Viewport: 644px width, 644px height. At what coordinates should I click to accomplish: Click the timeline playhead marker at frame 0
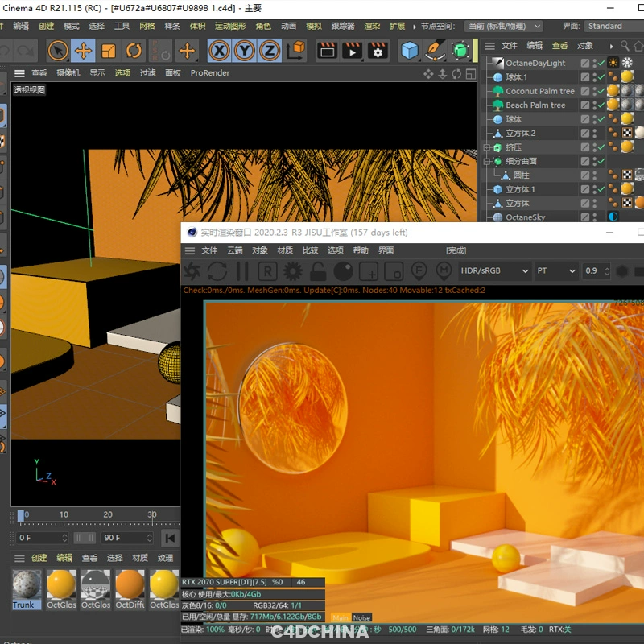click(x=21, y=516)
